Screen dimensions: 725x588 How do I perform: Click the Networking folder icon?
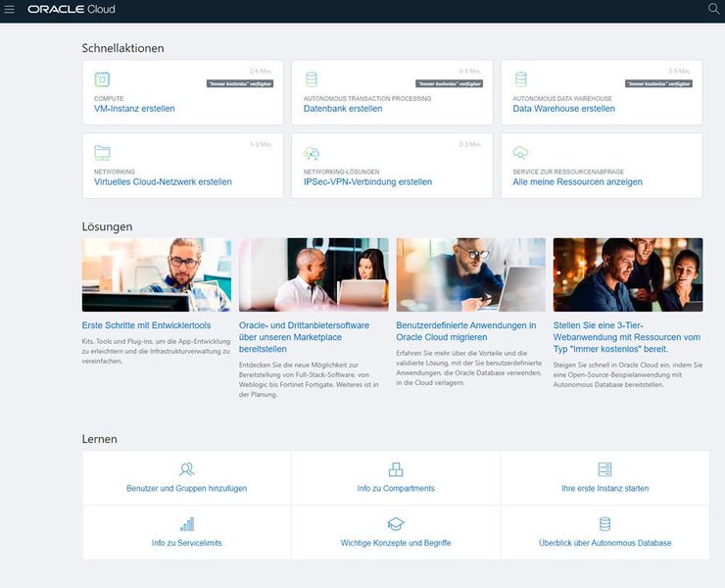[102, 153]
